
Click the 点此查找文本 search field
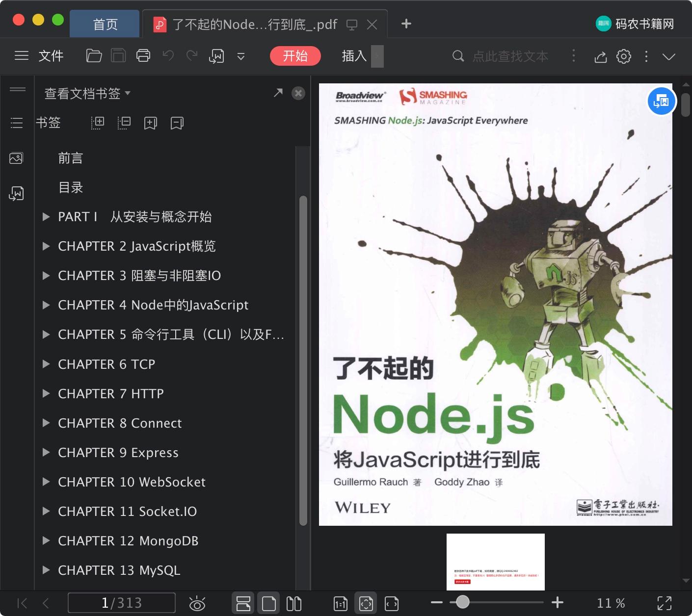pos(510,56)
